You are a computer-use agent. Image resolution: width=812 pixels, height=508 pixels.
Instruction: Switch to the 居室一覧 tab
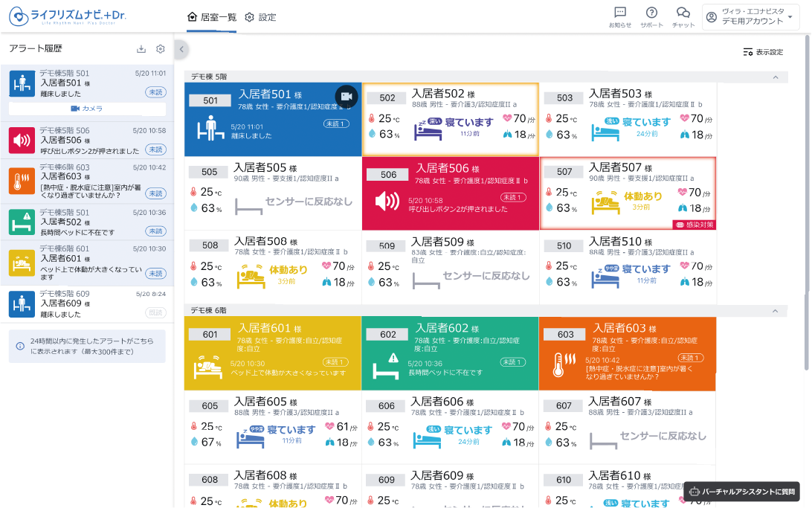[212, 16]
